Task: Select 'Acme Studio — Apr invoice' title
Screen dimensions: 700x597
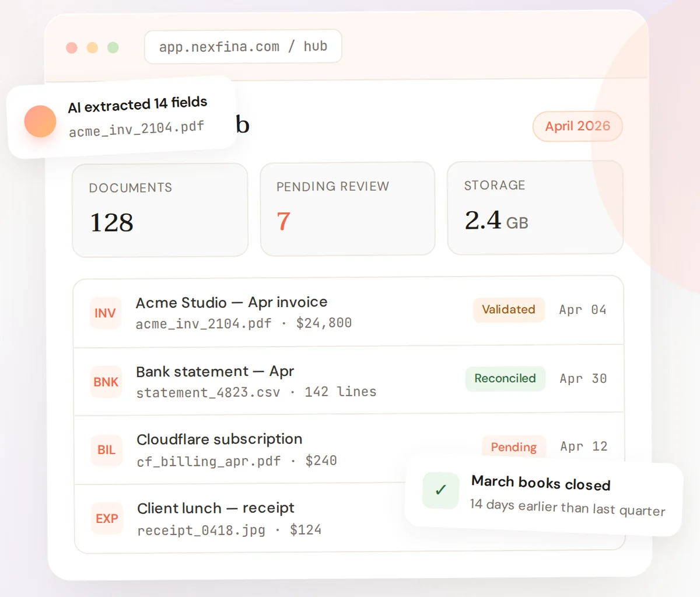Action: click(x=232, y=302)
